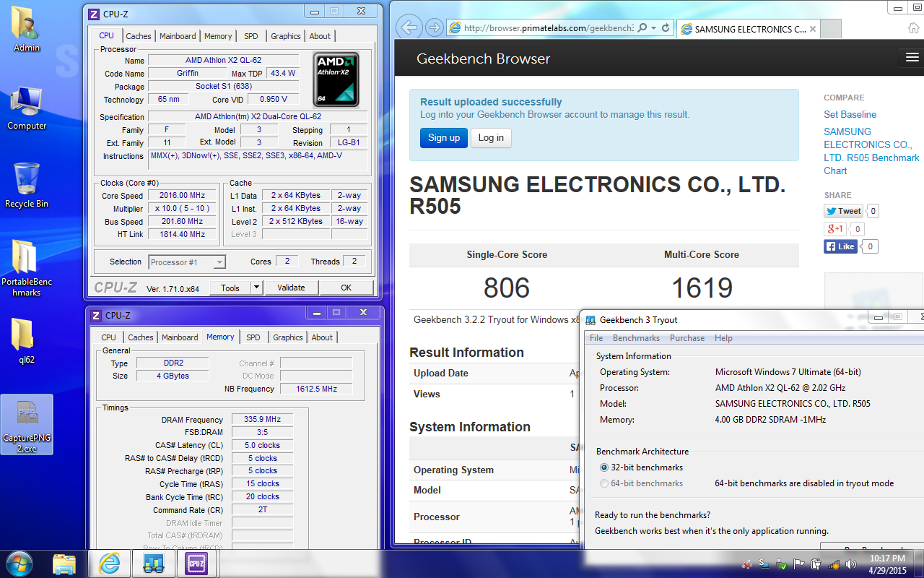This screenshot has height=578, width=924.
Task: Click the Set Baseline link
Action: pos(850,114)
